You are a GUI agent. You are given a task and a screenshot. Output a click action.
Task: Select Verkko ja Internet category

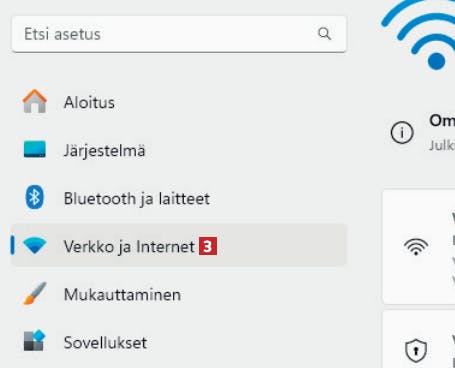coord(179,246)
